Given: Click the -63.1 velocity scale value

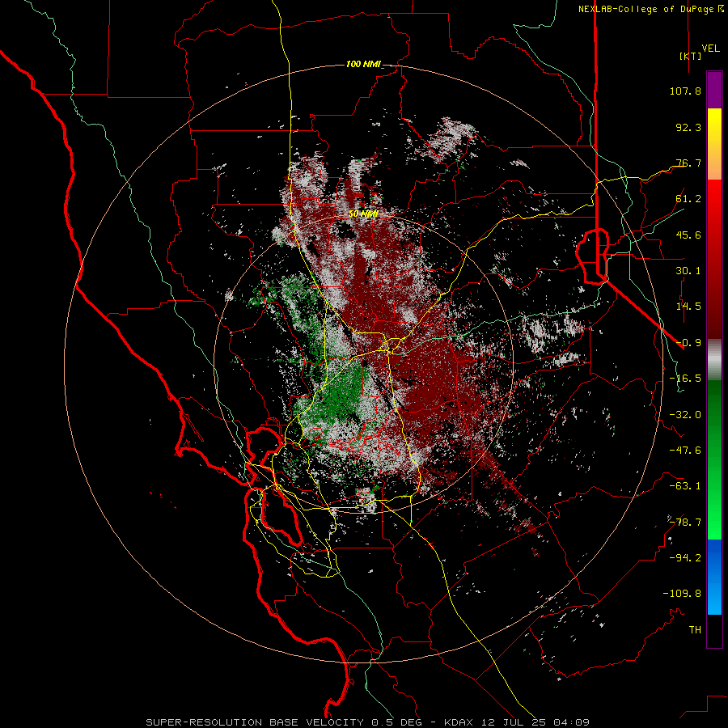Looking at the screenshot, I should tap(685, 486).
